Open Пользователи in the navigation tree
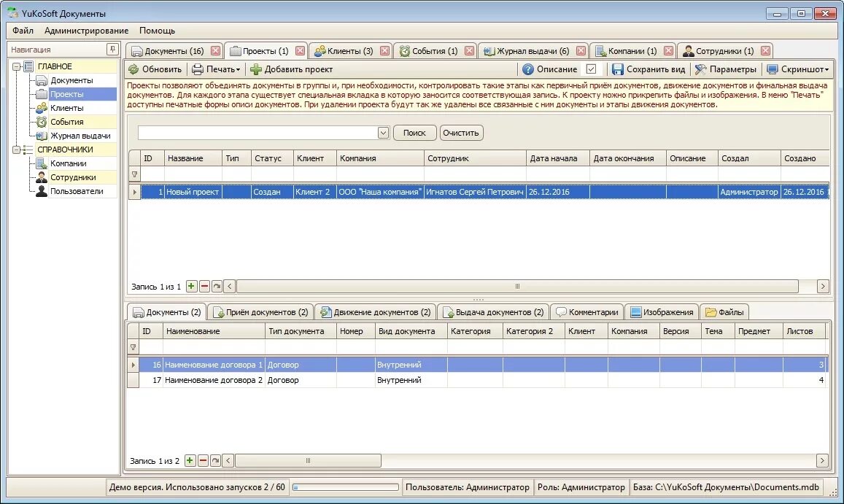 tap(77, 191)
